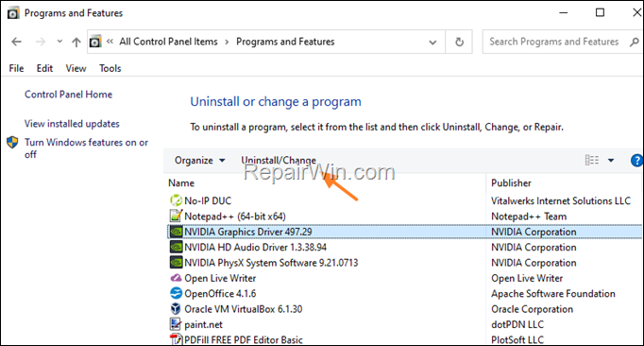Click Programs and Features breadcrumb
This screenshot has width=644, height=346.
pyautogui.click(x=285, y=42)
